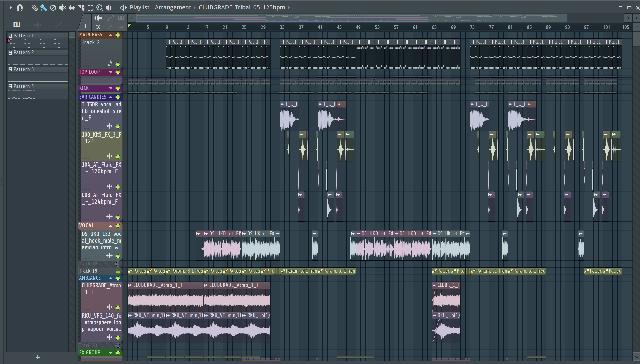This screenshot has height=364, width=640.
Task: Open Playlist - Arrangement menu
Action: pos(160,7)
